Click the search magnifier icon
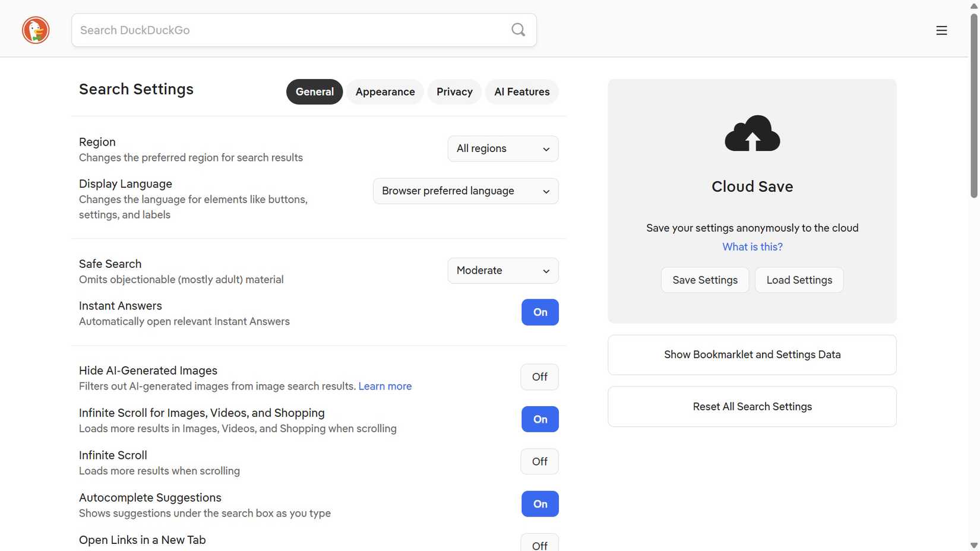 [x=517, y=30]
